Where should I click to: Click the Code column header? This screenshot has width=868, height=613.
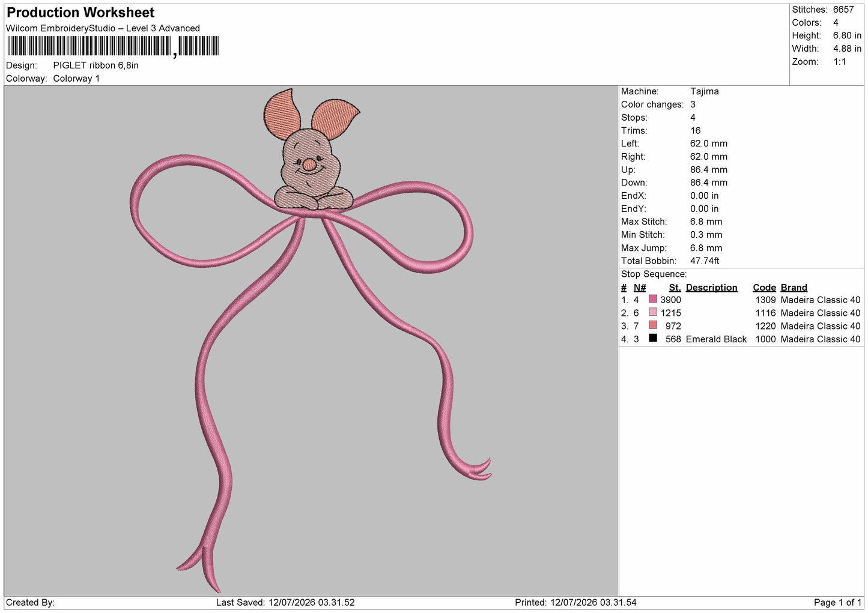point(764,288)
